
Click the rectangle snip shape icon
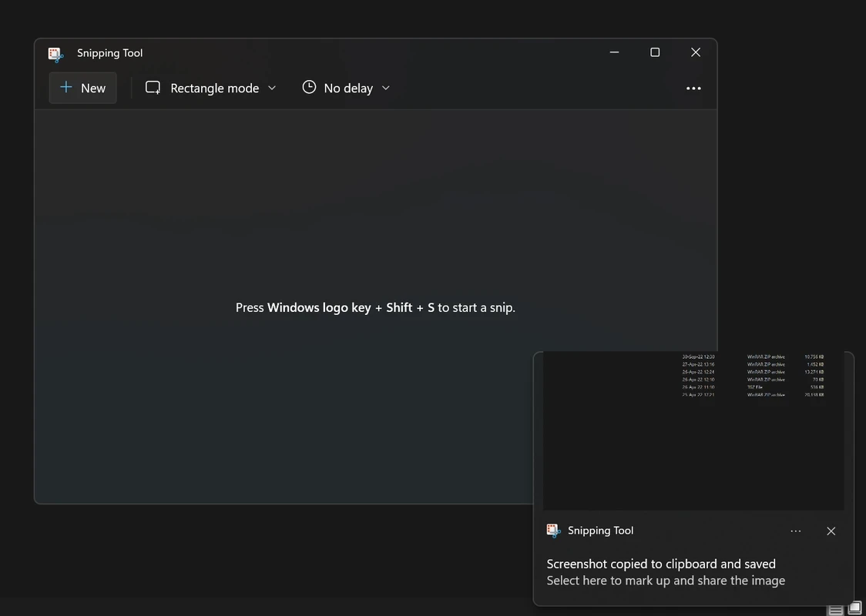[153, 88]
